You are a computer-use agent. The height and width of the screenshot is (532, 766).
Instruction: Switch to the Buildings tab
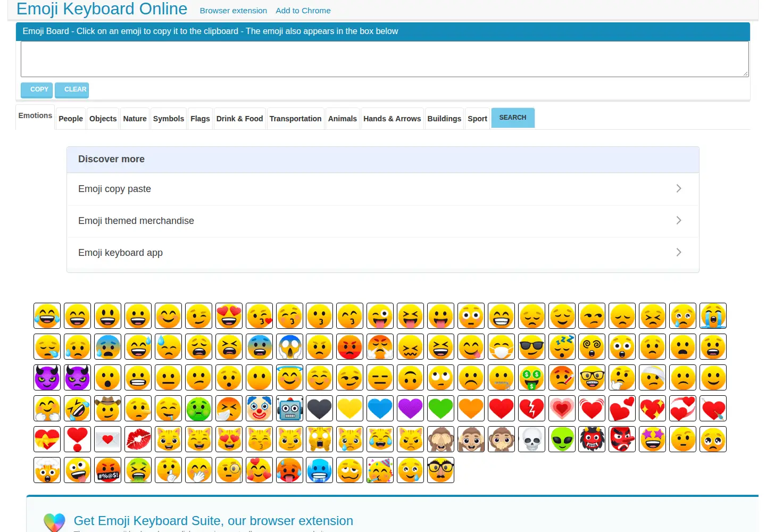coord(444,119)
